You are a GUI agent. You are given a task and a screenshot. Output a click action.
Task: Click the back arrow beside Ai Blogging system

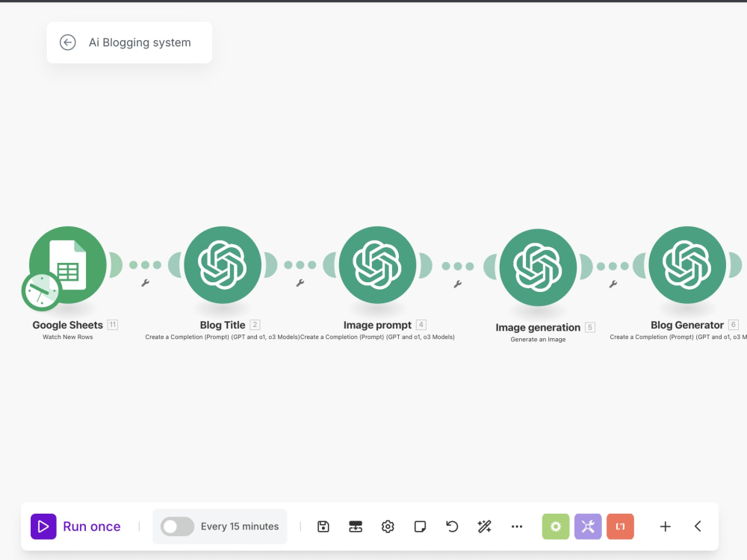click(x=68, y=43)
